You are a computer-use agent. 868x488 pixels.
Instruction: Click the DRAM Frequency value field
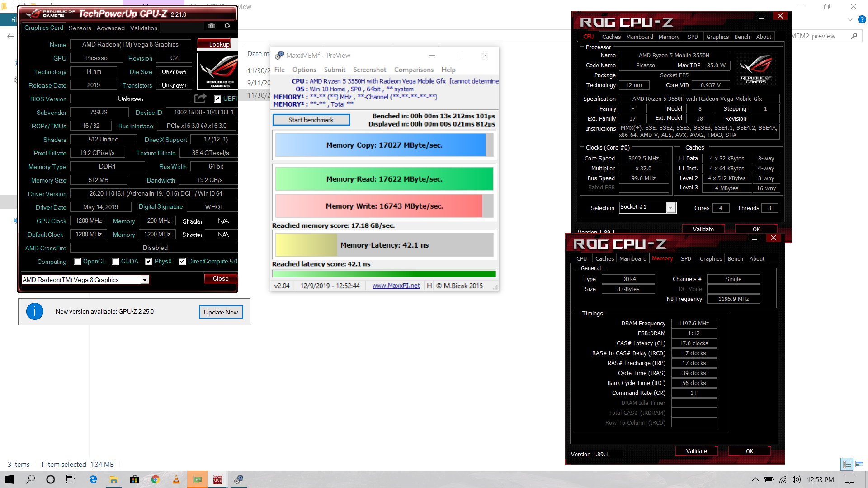(694, 323)
